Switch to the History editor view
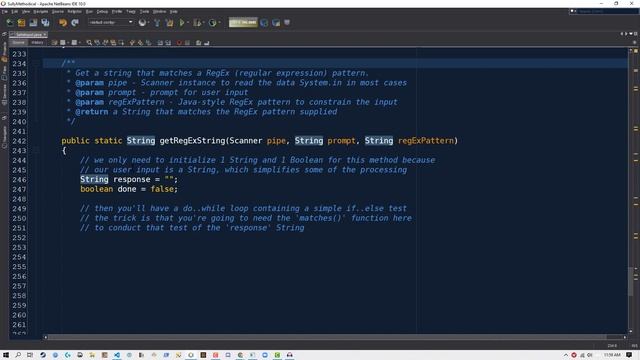 (37, 42)
